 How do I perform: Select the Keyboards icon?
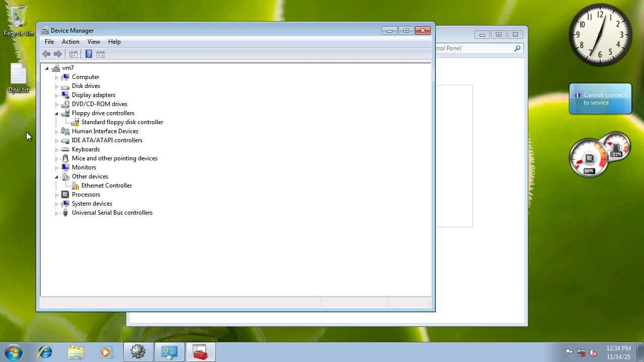pyautogui.click(x=65, y=149)
